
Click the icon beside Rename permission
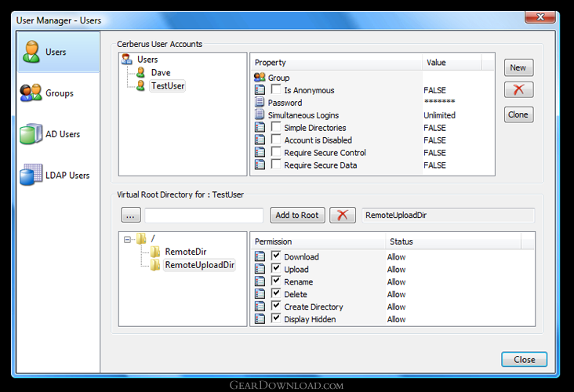tap(260, 281)
